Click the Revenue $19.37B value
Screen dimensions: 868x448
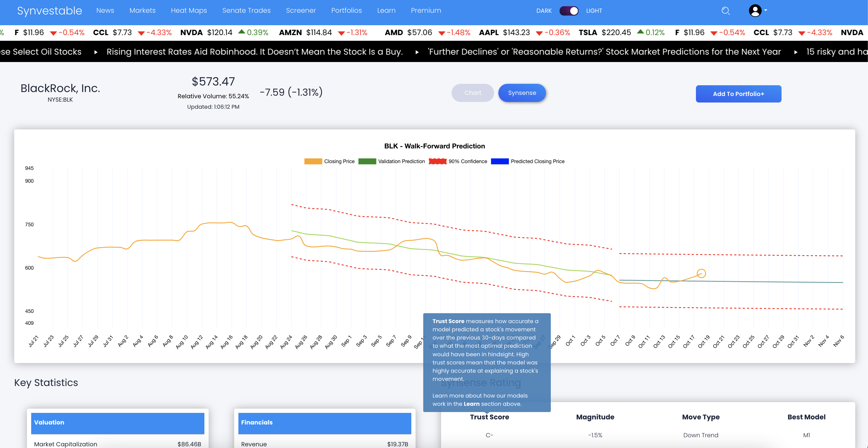(x=398, y=444)
